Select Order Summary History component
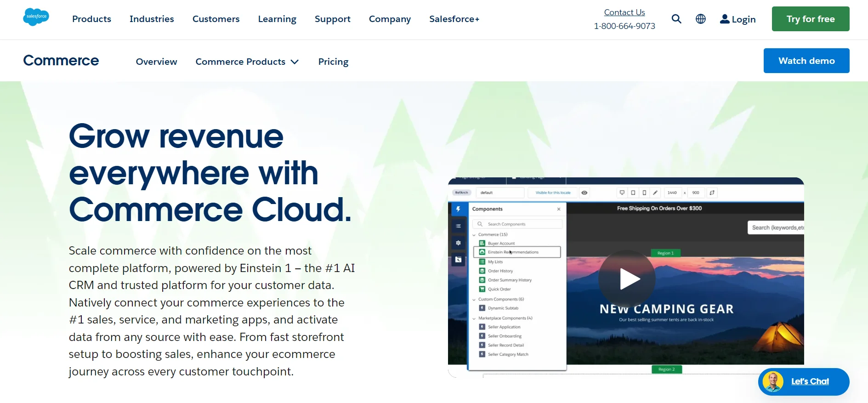The width and height of the screenshot is (868, 403). click(x=510, y=280)
